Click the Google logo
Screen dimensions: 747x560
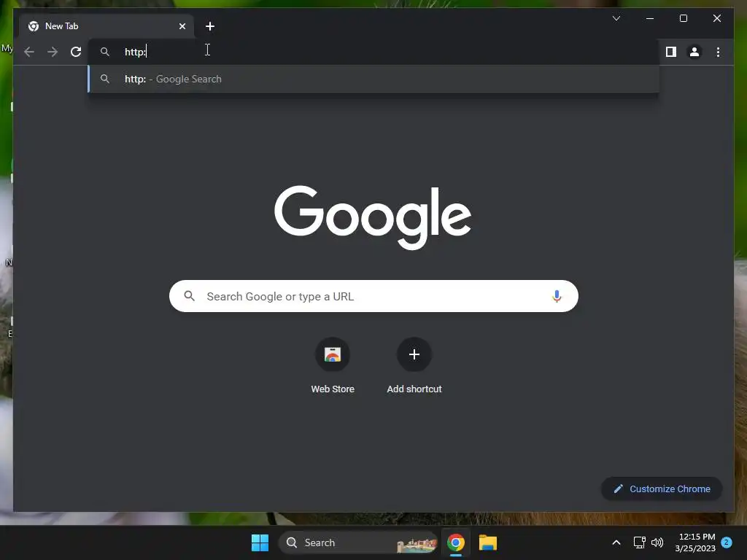[x=373, y=217]
